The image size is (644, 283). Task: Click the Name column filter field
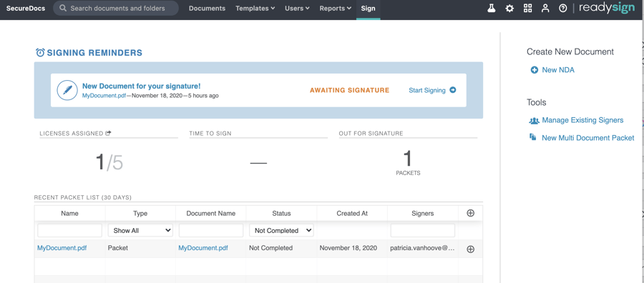pyautogui.click(x=70, y=231)
